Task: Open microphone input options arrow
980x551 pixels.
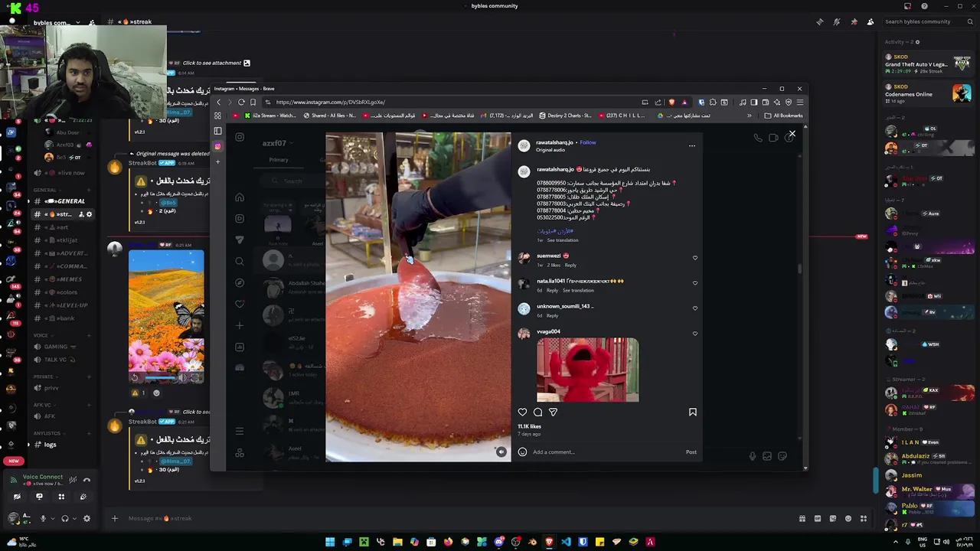Action: (x=52, y=518)
